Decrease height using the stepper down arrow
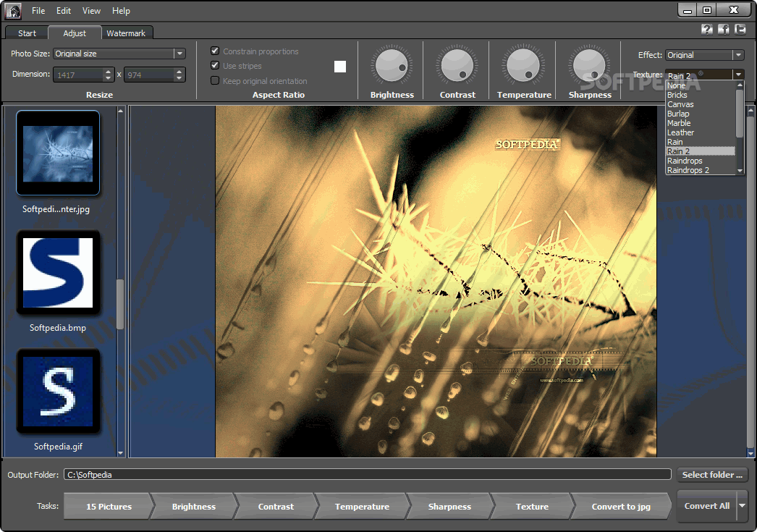757x532 pixels. [x=179, y=78]
